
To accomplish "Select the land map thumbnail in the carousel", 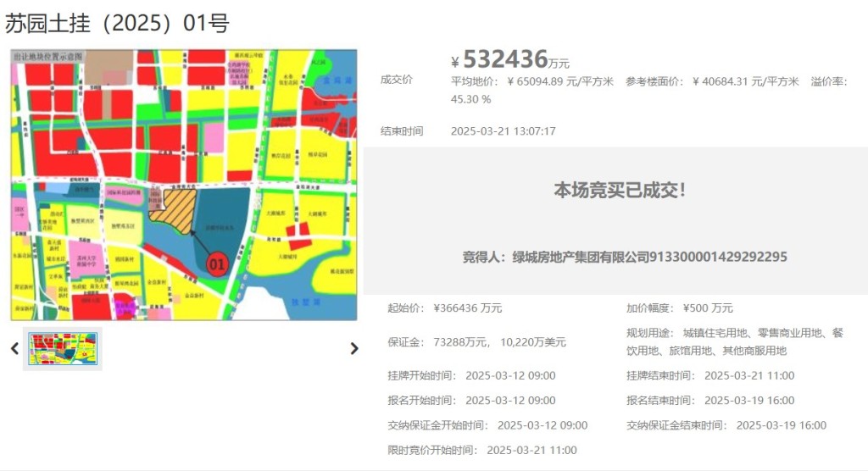I will click(x=63, y=348).
